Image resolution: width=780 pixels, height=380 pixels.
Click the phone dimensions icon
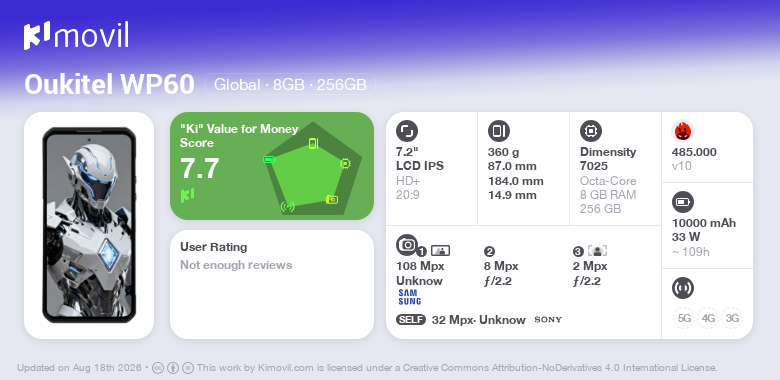pyautogui.click(x=499, y=131)
